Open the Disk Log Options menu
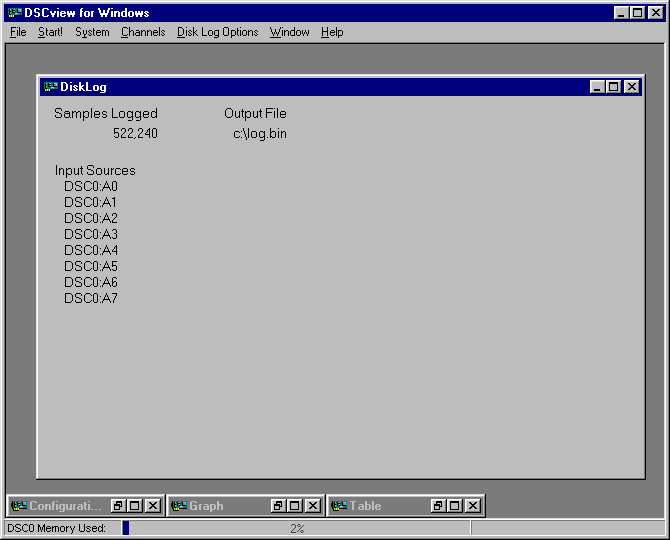The height and width of the screenshot is (540, 670). (217, 32)
